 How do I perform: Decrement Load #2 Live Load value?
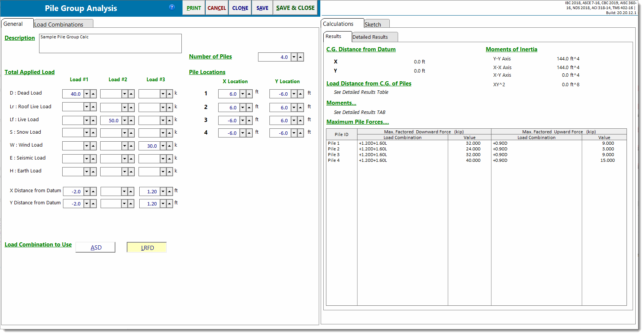(x=124, y=120)
